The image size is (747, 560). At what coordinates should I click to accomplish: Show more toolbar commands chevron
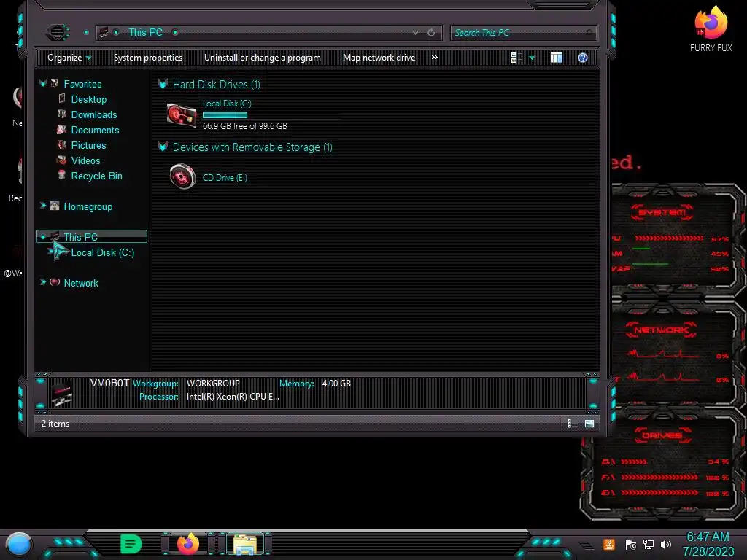(435, 57)
